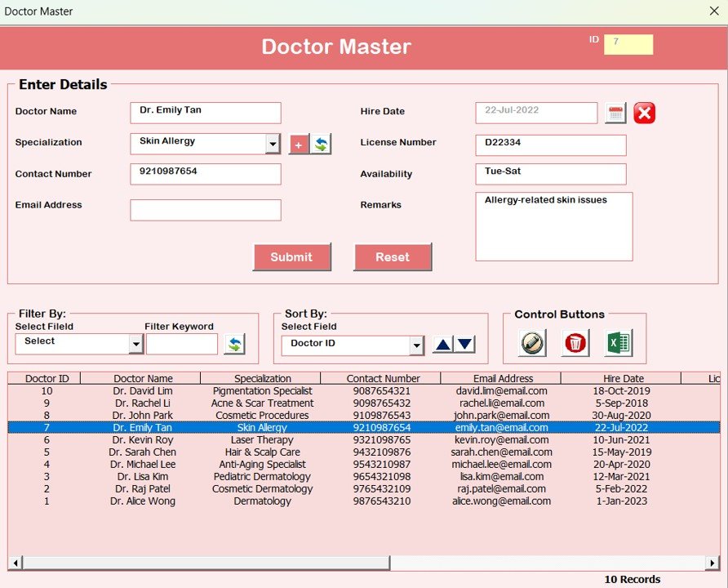Edit the selected record with pencil icon
This screenshot has width=728, height=588.
[532, 343]
